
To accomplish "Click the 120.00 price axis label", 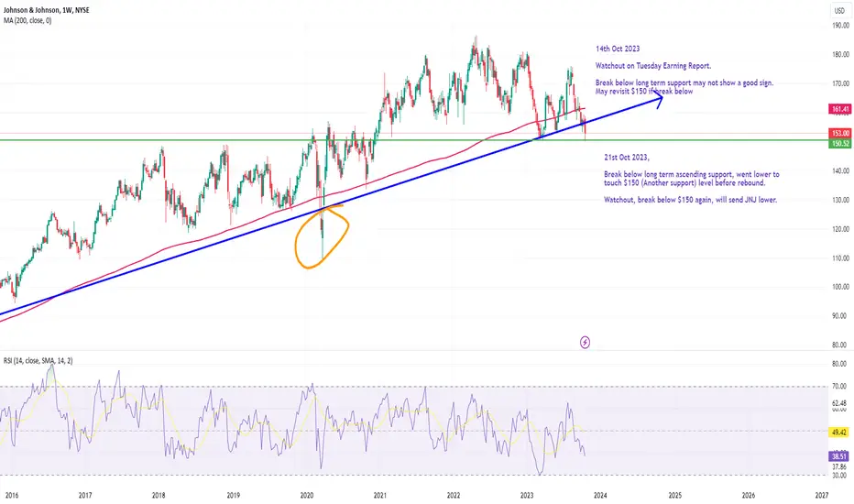I will click(840, 229).
